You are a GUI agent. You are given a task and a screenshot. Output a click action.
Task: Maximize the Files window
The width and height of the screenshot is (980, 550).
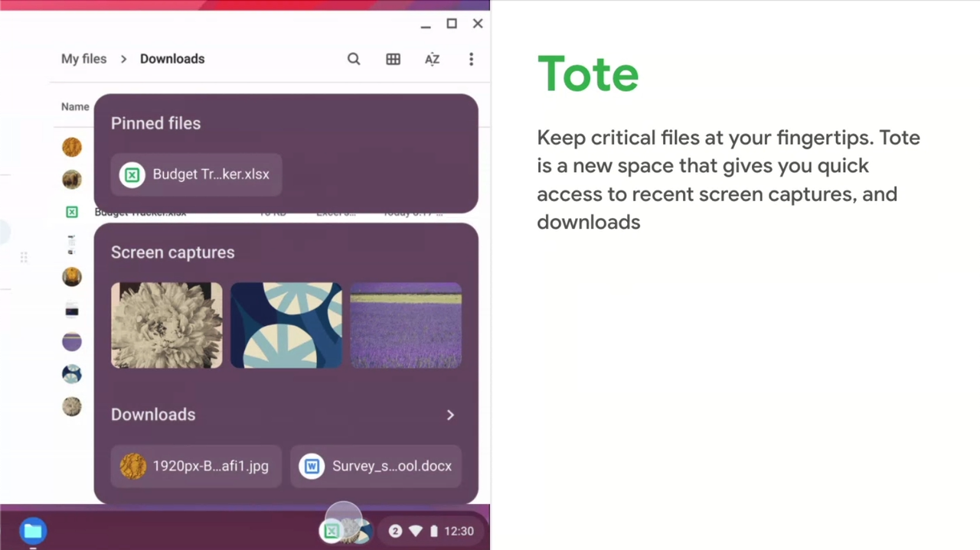click(452, 24)
